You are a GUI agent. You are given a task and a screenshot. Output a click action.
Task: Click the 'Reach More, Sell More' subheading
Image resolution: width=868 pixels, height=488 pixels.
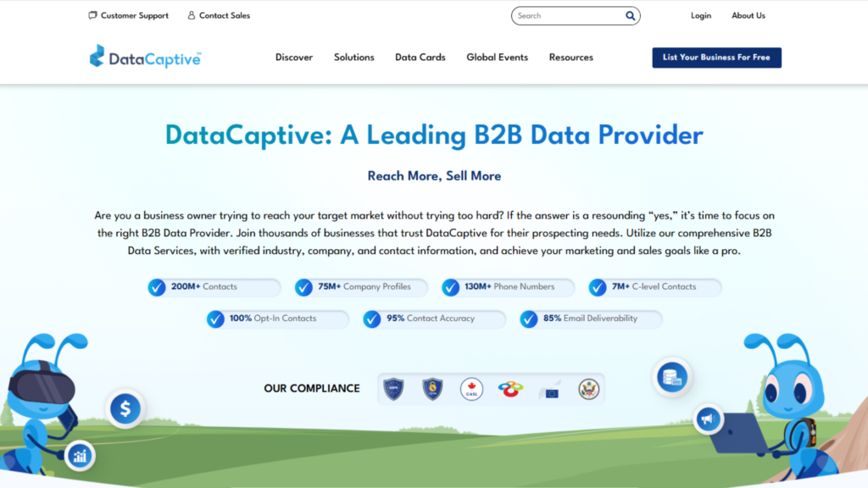[x=434, y=176]
